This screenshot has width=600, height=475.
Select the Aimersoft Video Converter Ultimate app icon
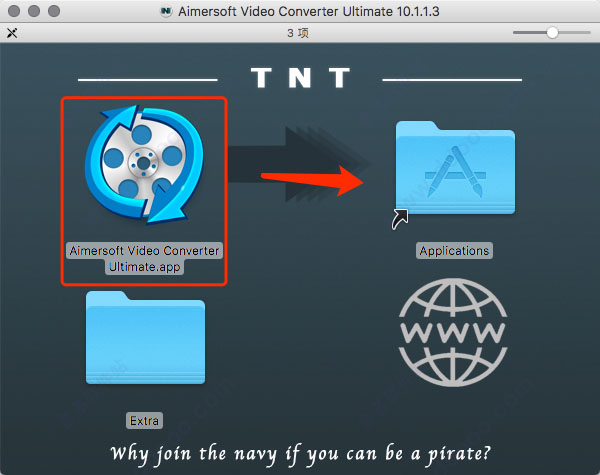[144, 164]
